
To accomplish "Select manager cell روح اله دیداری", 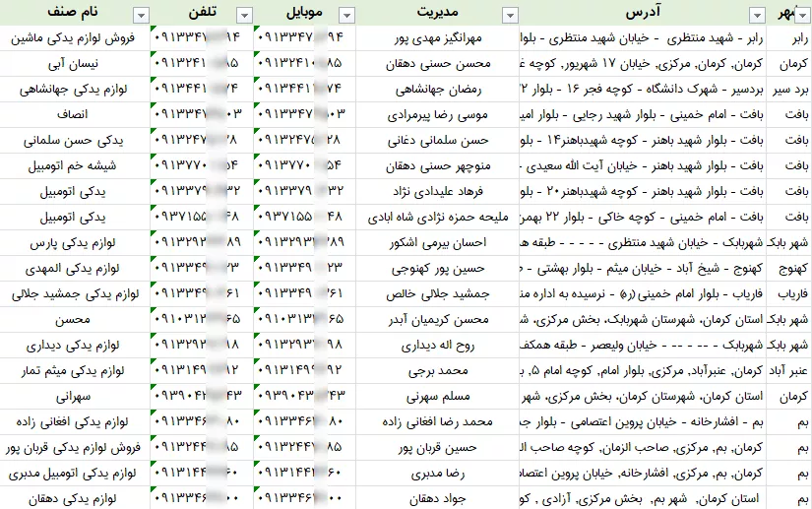I will [438, 346].
